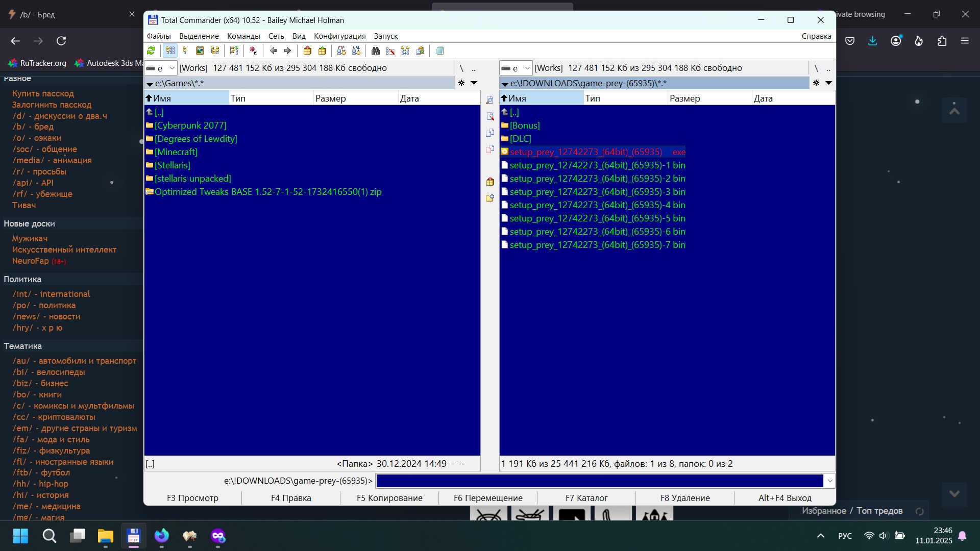This screenshot has width=980, height=551.
Task: Open the Сеть menu
Action: (x=276, y=36)
